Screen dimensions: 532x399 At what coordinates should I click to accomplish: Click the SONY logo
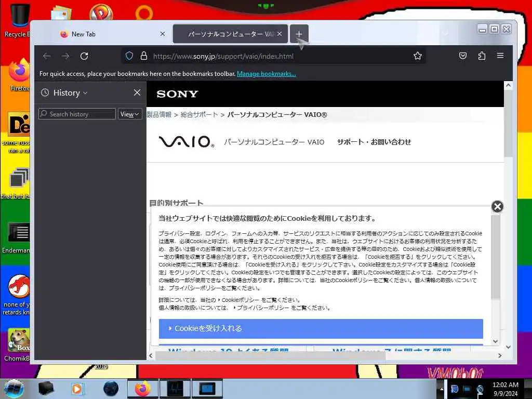tap(178, 94)
